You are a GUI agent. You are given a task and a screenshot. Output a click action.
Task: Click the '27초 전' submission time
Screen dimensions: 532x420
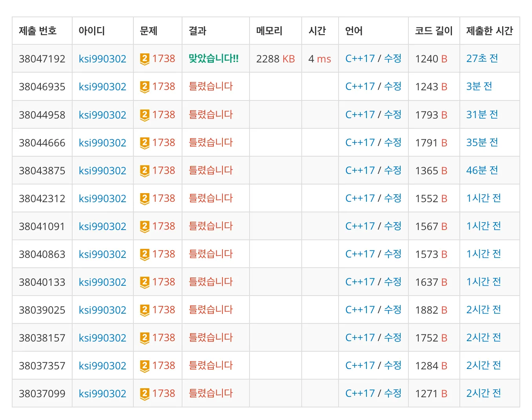click(482, 59)
